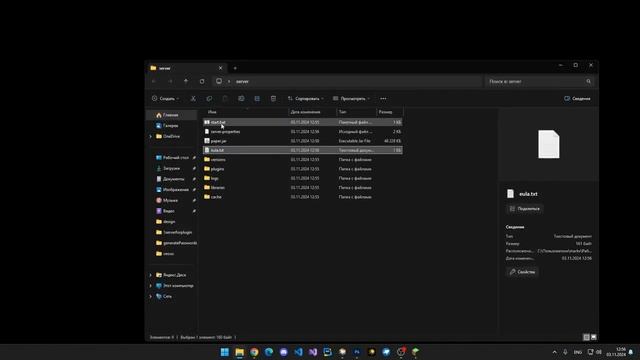Toggle the Сведения details pane button
The width and height of the screenshot is (640, 360).
click(x=577, y=98)
